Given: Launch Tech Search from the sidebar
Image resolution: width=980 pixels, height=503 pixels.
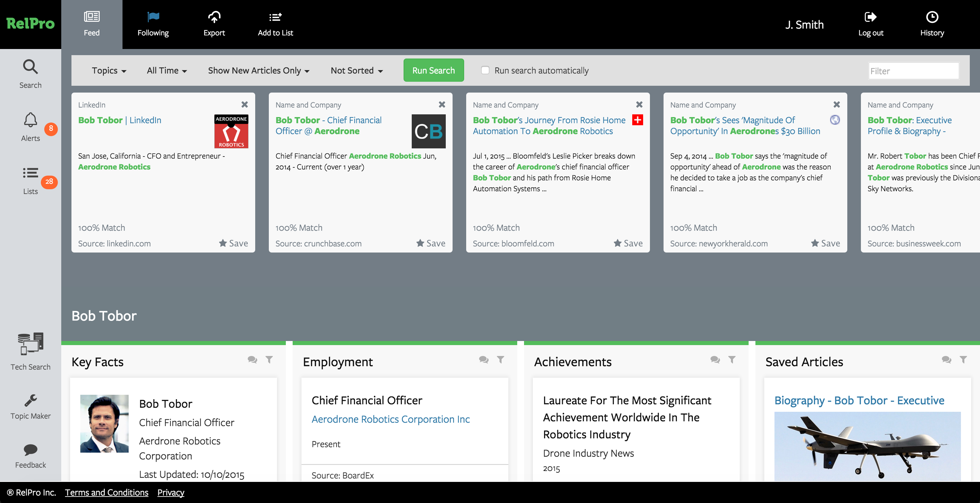Looking at the screenshot, I should coord(30,352).
